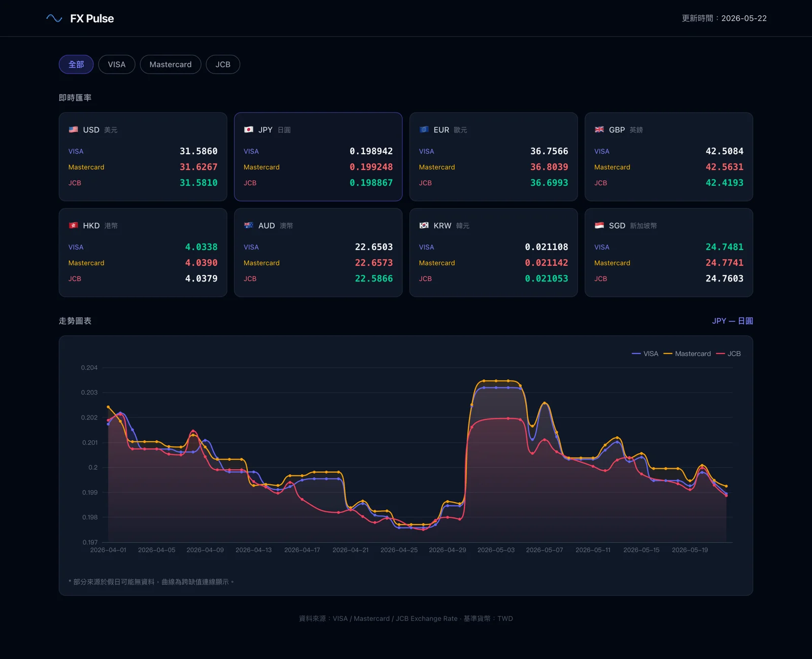The width and height of the screenshot is (812, 659).
Task: Click the HKD Hong Kong flag icon
Action: [x=74, y=225]
